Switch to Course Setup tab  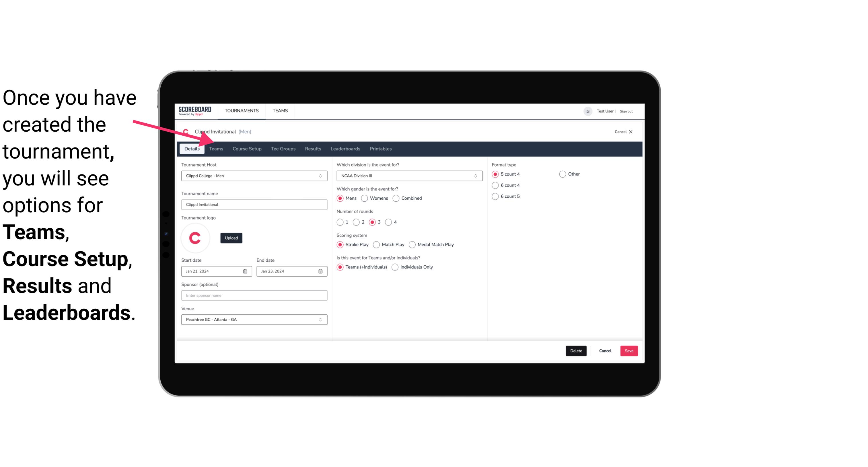coord(247,148)
